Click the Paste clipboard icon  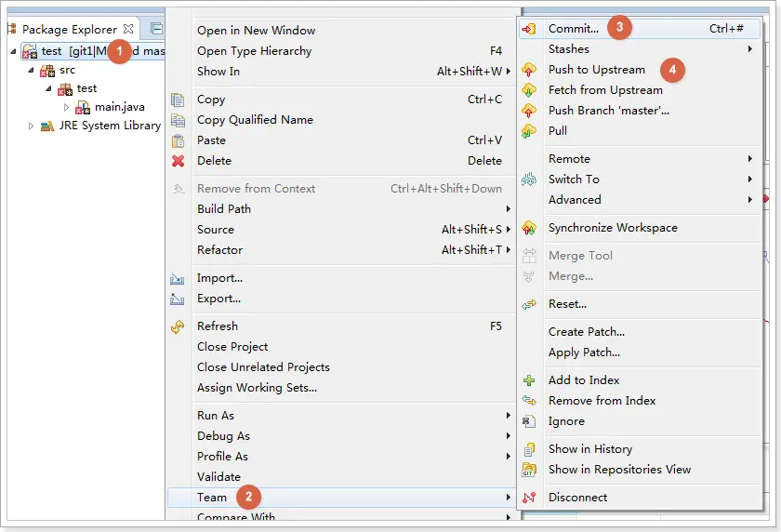tap(178, 141)
